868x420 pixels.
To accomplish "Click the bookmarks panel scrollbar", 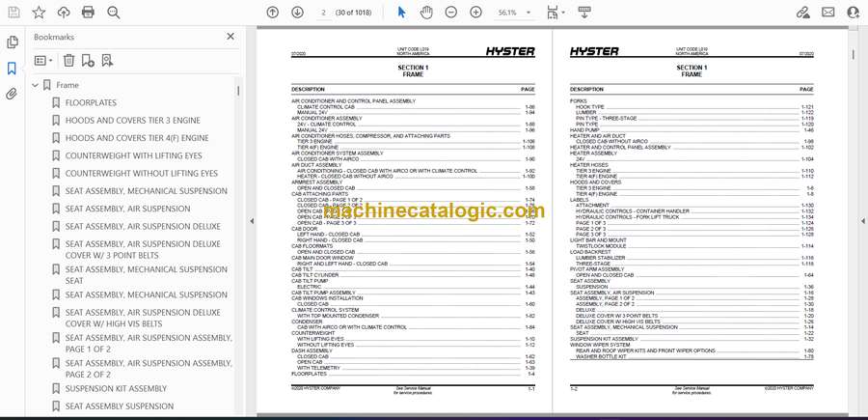I will coord(238,91).
